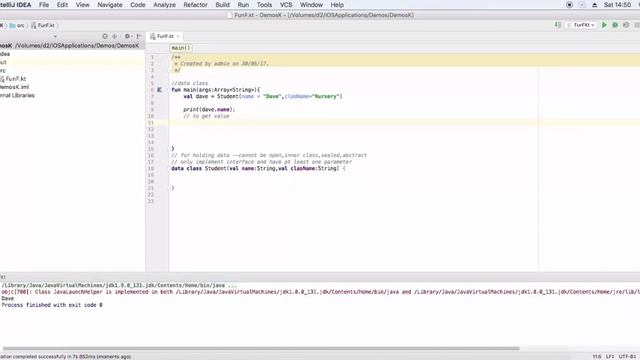
Task: Click the UTF-8 encoding in status bar
Action: click(627, 356)
